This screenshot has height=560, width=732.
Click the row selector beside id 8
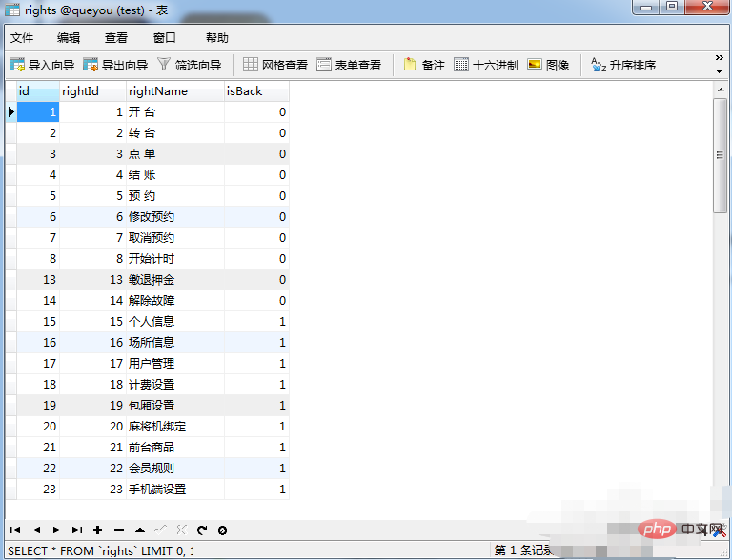coord(11,259)
